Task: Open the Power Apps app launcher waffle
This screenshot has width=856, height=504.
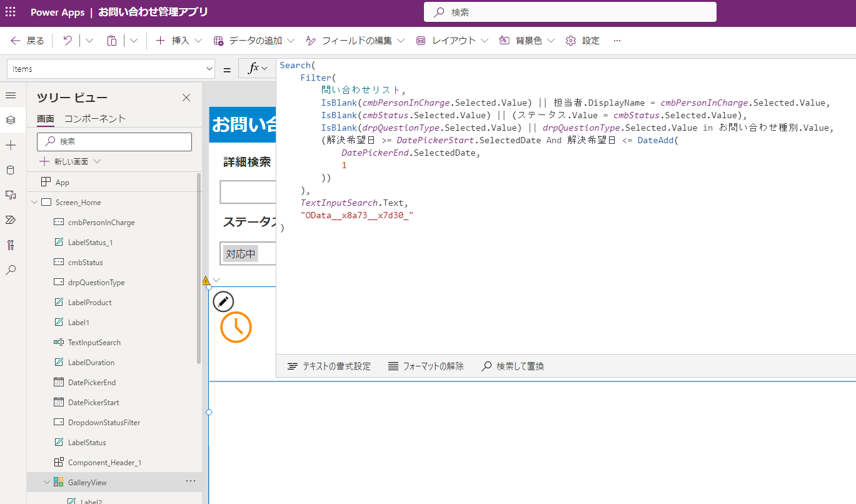Action: [x=11, y=12]
